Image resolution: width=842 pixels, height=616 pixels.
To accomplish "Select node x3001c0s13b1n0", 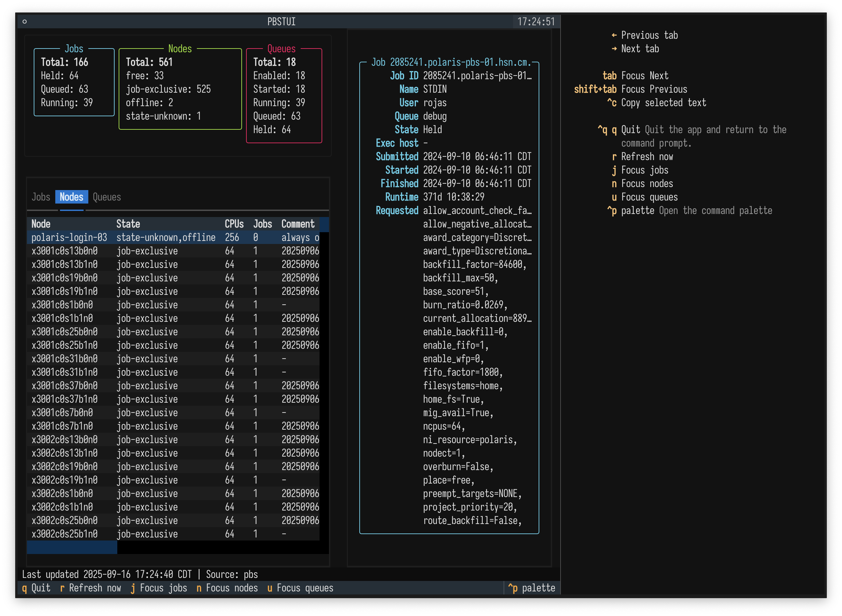I will [x=173, y=265].
